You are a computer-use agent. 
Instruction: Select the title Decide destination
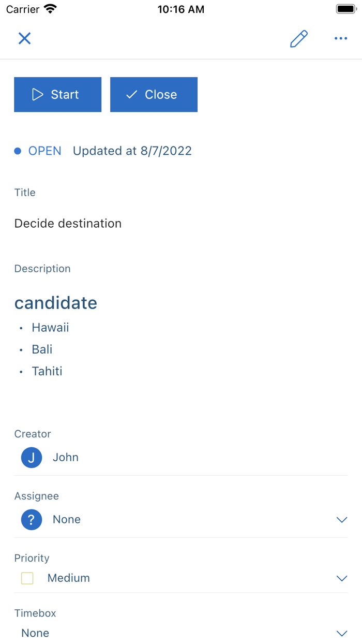(68, 223)
